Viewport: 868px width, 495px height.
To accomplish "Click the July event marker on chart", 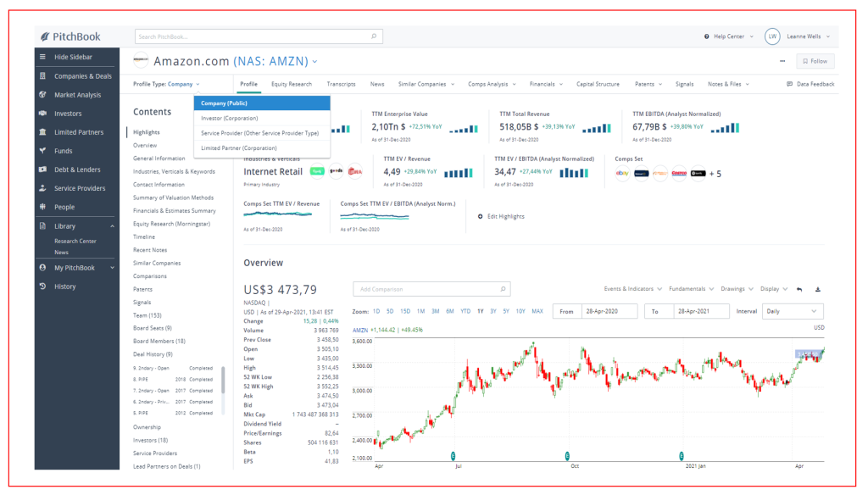I will [x=453, y=456].
